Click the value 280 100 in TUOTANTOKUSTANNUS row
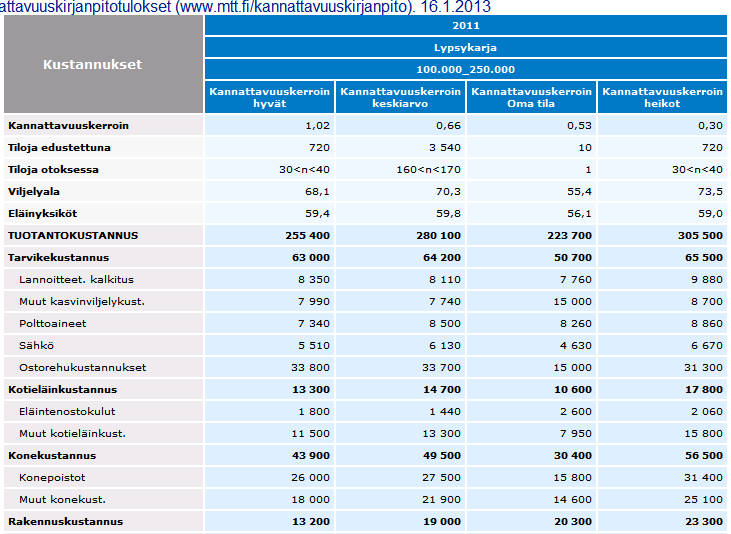Screen dimensions: 731x534 pos(439,236)
